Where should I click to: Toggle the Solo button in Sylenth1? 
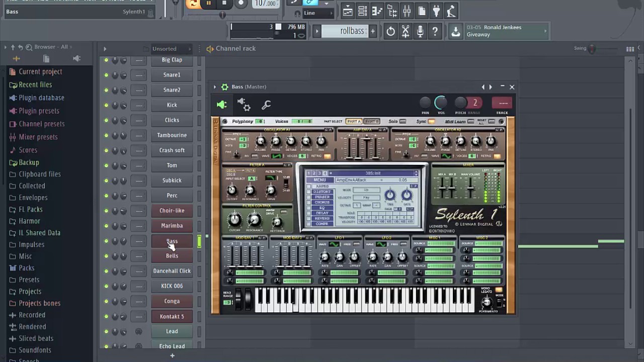(x=403, y=122)
